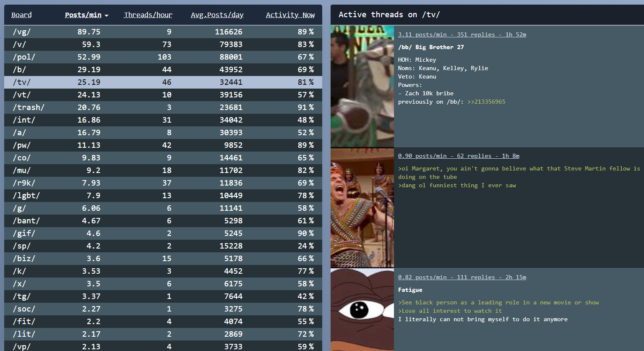
Task: Open the Steve Martin thread thumbnail
Action: click(x=362, y=207)
